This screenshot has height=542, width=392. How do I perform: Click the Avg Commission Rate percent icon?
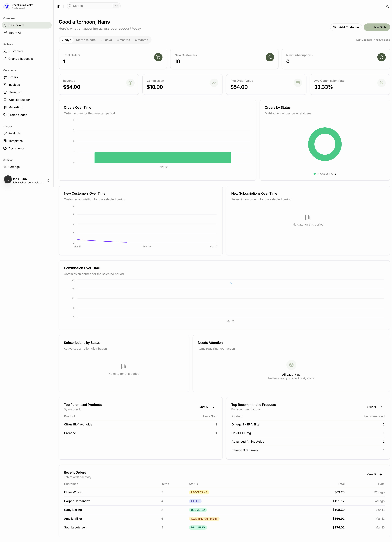[x=382, y=83]
